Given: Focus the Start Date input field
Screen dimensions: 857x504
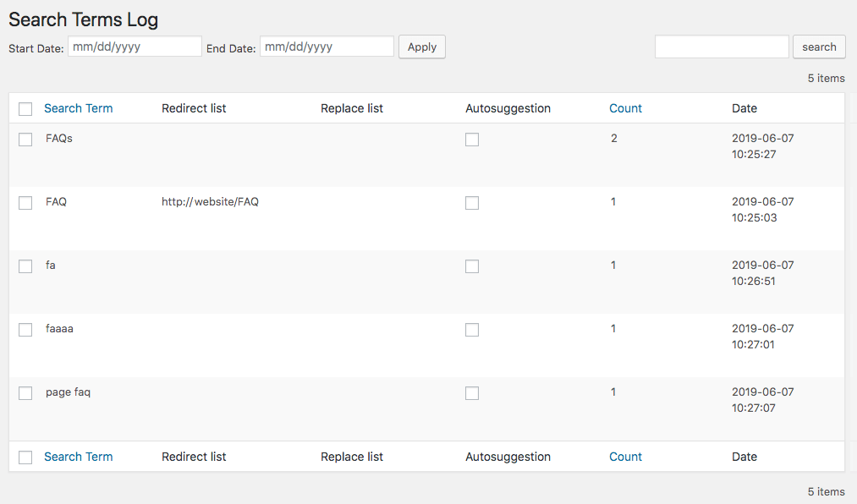Looking at the screenshot, I should [135, 47].
